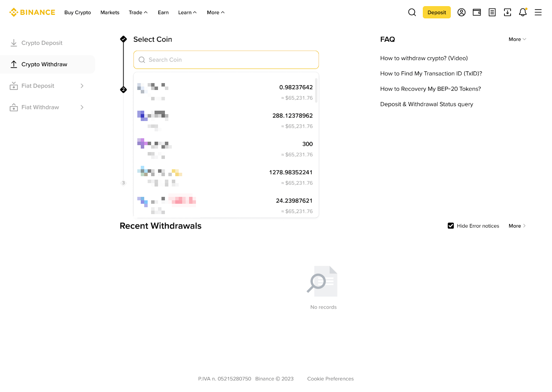The image size is (552, 392).
Task: Go to Markets page
Action: (x=110, y=12)
